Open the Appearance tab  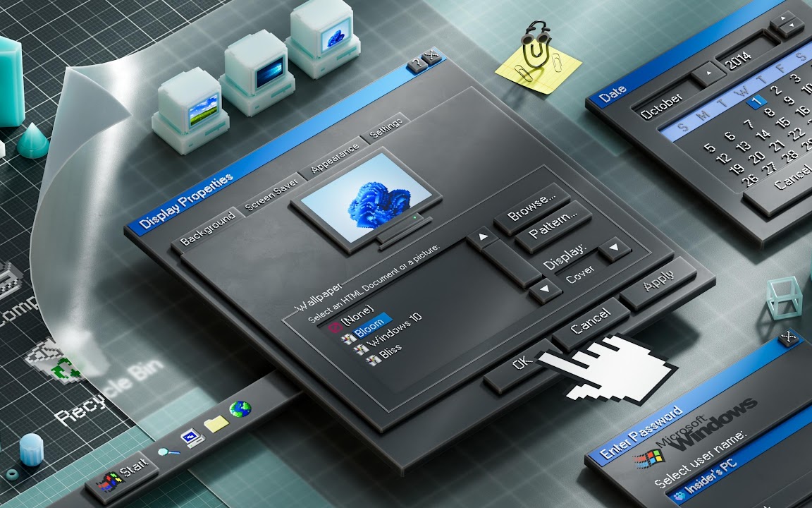pos(335,159)
